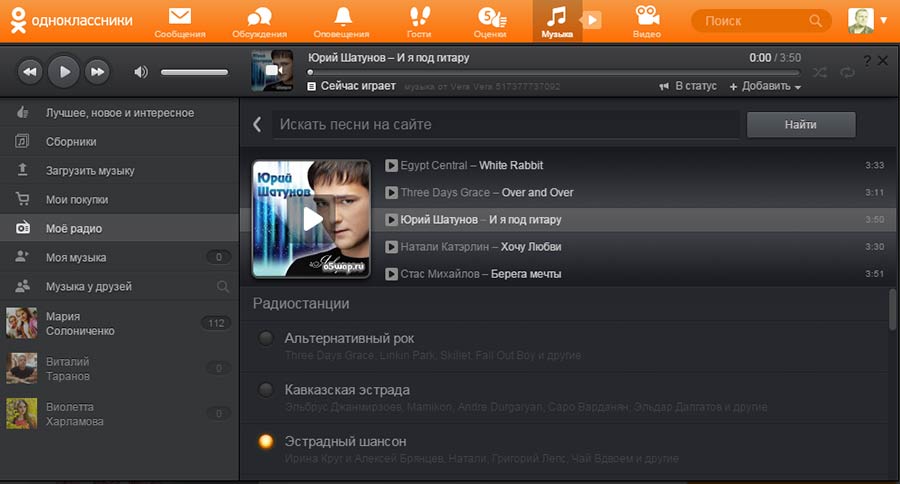Open the player help question mark
This screenshot has width=900, height=484.
(867, 61)
